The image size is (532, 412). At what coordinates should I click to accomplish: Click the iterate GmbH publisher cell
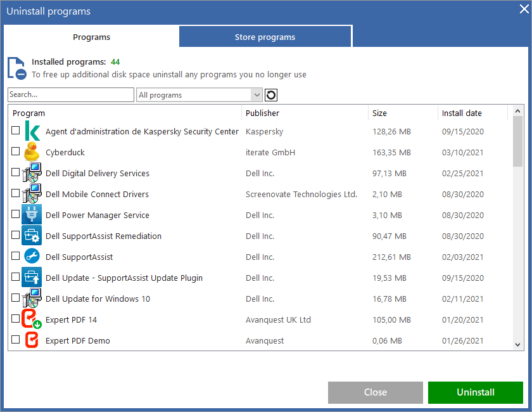[270, 153]
